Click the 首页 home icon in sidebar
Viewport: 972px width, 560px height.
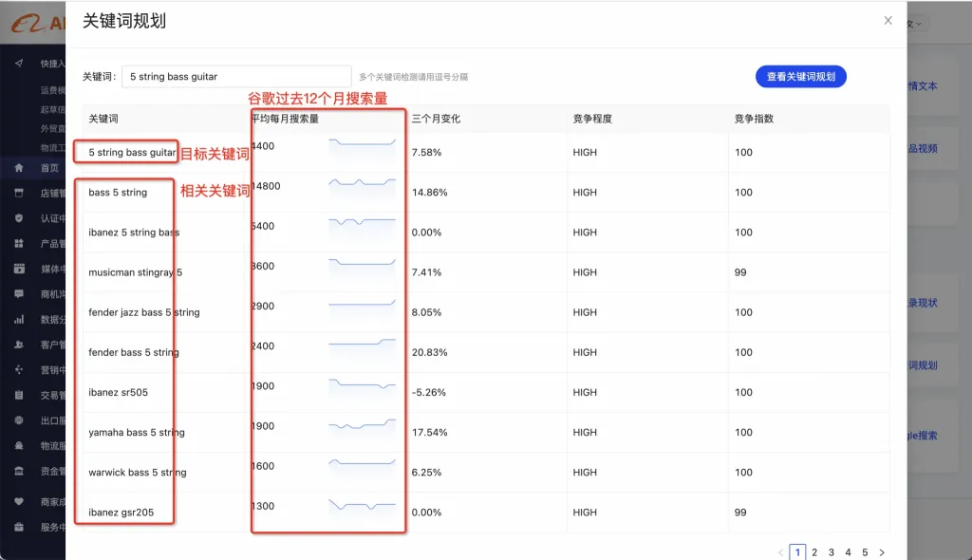click(x=19, y=168)
